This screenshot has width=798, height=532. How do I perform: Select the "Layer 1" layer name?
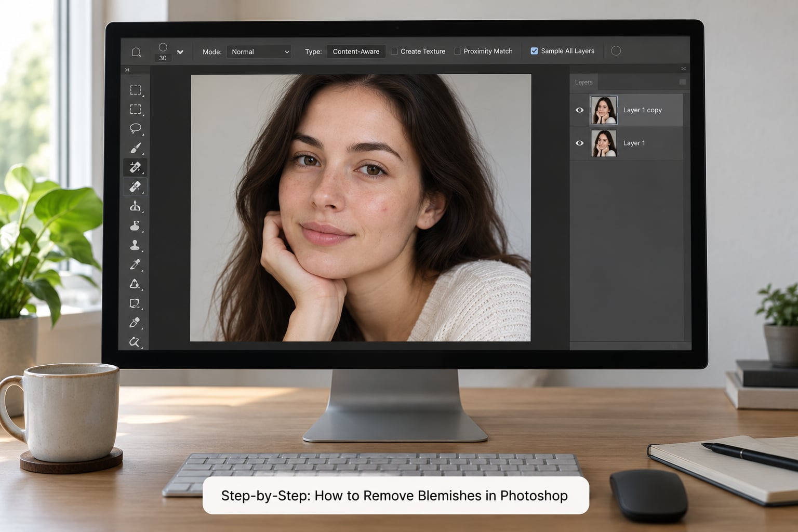click(634, 143)
